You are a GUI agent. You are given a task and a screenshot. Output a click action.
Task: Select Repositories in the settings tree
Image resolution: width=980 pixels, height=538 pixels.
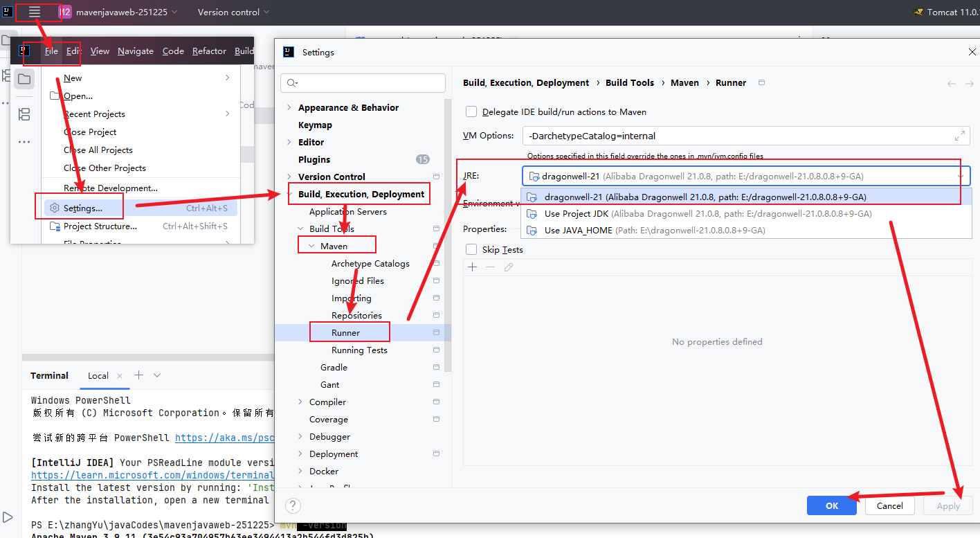pyautogui.click(x=356, y=315)
